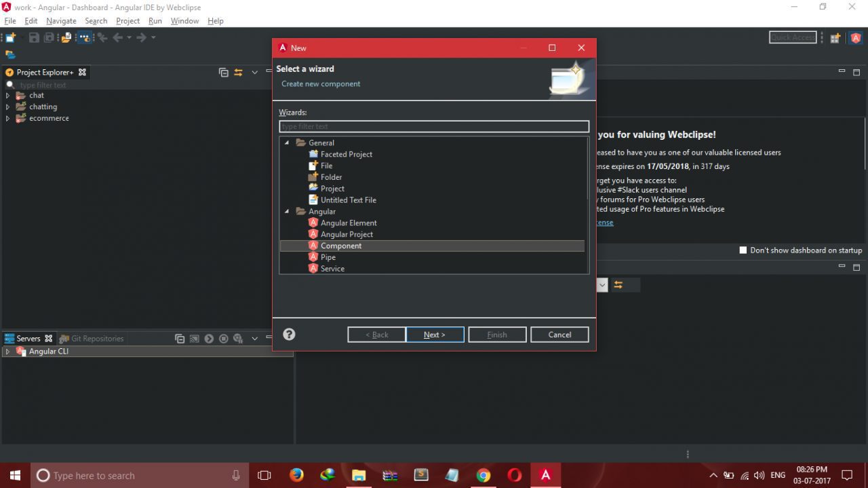
Task: Expand the ecommerce project node
Action: (x=7, y=119)
